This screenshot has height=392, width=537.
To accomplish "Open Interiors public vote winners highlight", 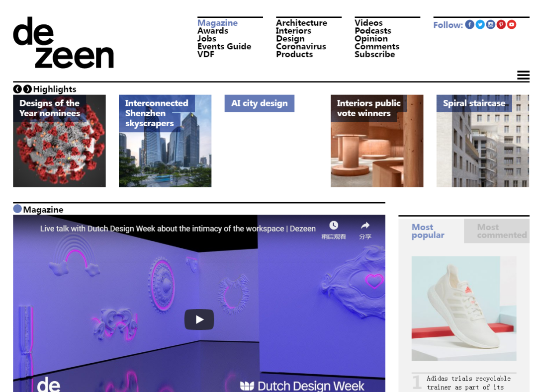I will (377, 141).
